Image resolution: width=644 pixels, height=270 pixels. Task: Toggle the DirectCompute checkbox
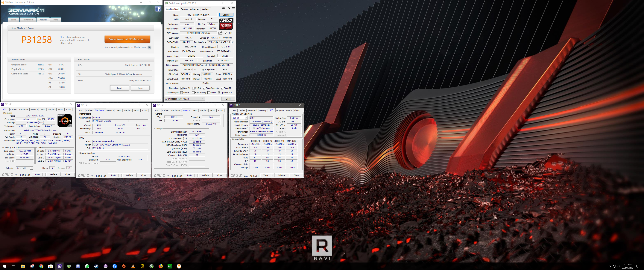pos(204,88)
